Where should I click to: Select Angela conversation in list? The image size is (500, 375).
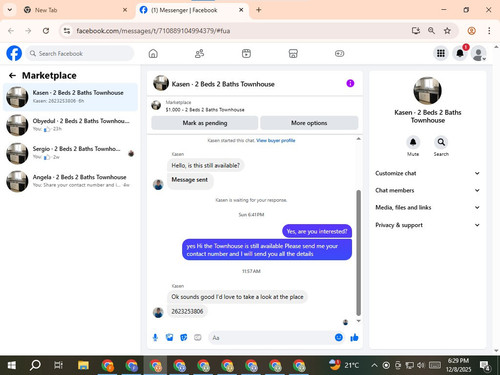click(x=70, y=181)
